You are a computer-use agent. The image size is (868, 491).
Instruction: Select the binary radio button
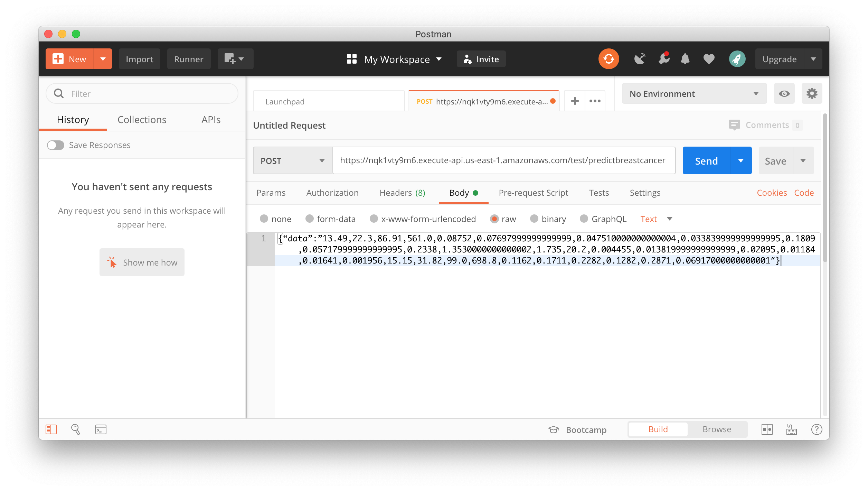tap(534, 219)
